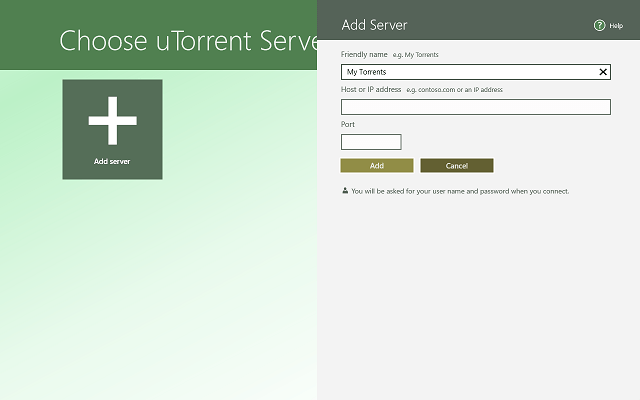The width and height of the screenshot is (640, 400).
Task: Click the Host or IP address label
Action: (371, 89)
